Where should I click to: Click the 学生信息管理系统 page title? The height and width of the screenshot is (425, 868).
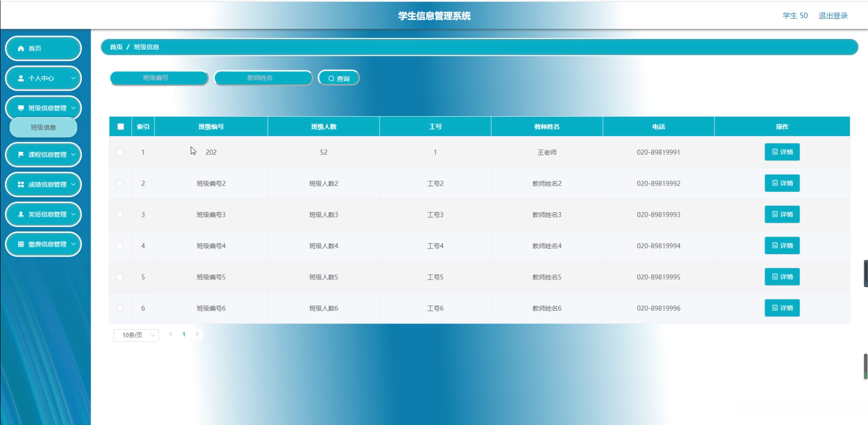pyautogui.click(x=434, y=16)
